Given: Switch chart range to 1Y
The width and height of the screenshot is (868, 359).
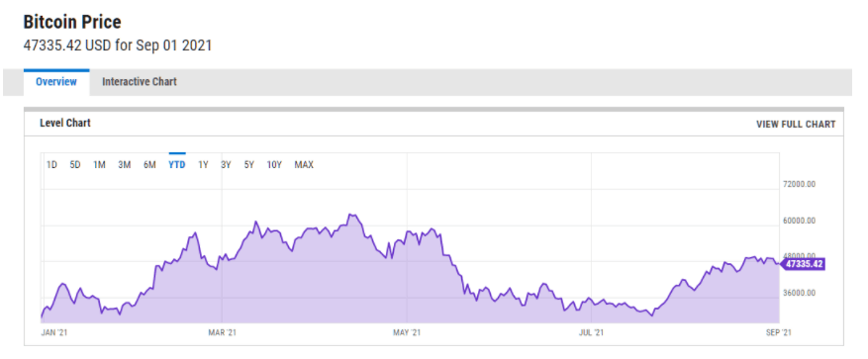Looking at the screenshot, I should click(203, 165).
